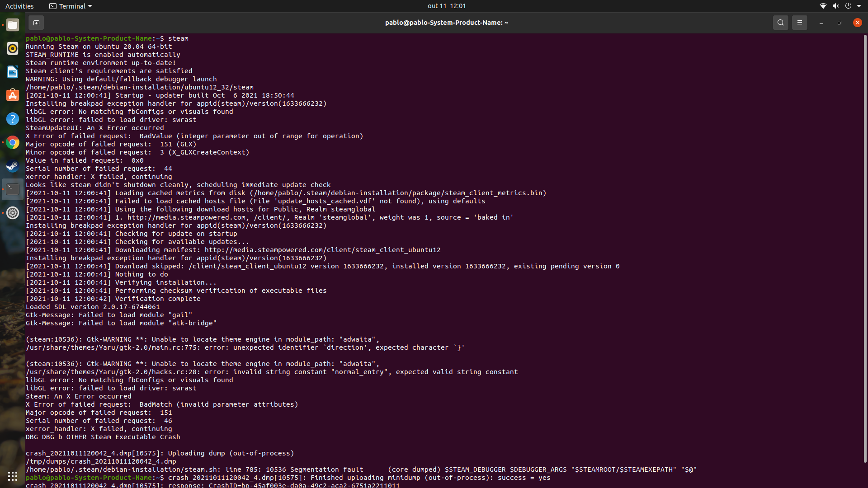Click 'Steam runtime environment up-to-date!' line
The height and width of the screenshot is (488, 868).
pyautogui.click(x=101, y=63)
